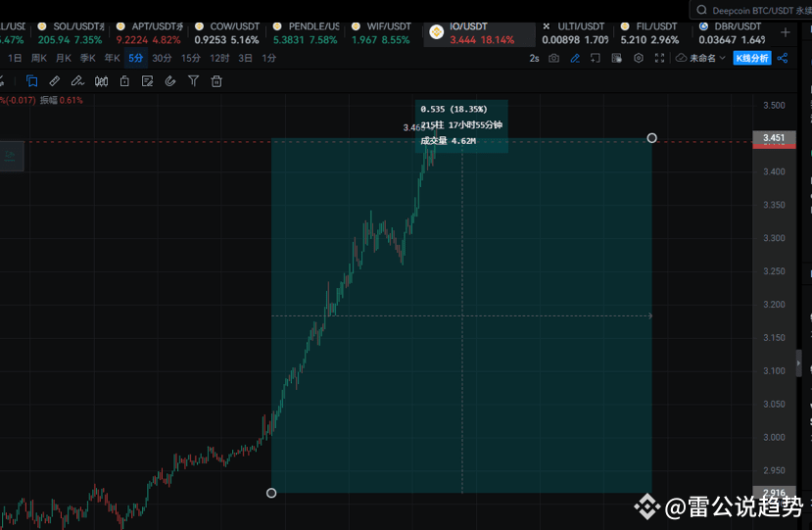The image size is (812, 530).
Task: Switch to 1分 timeframe
Action: tap(268, 58)
